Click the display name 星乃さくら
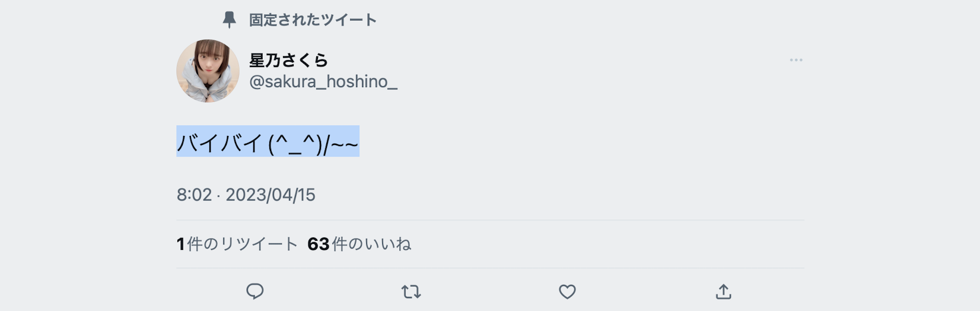This screenshot has width=980, height=311. (x=288, y=60)
